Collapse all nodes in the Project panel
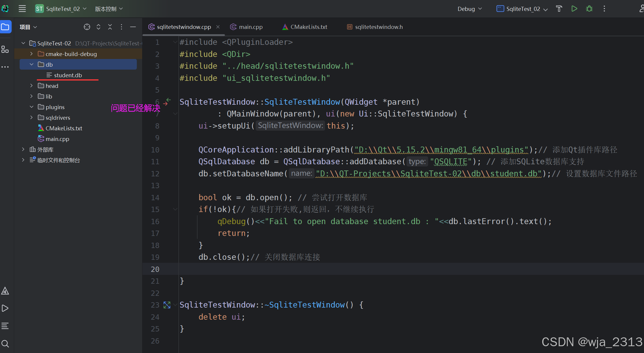The image size is (644, 353). pos(110,27)
